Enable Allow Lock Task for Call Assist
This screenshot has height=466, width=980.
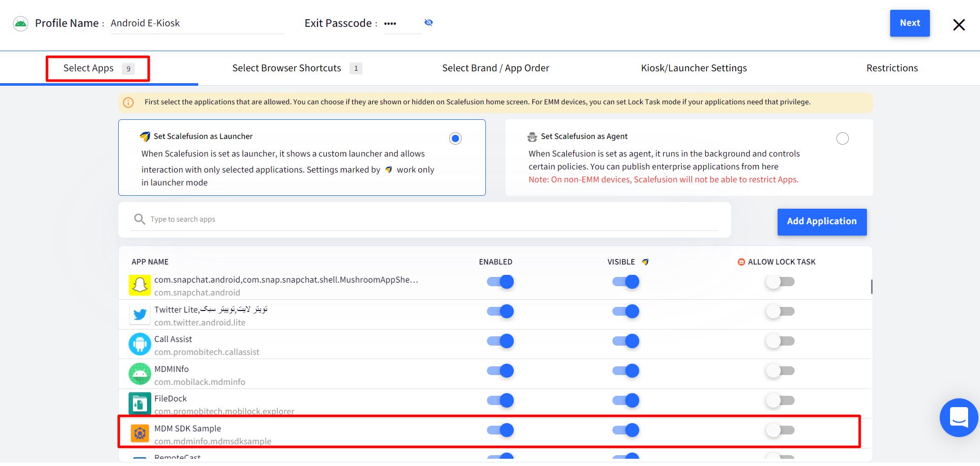pyautogui.click(x=780, y=341)
